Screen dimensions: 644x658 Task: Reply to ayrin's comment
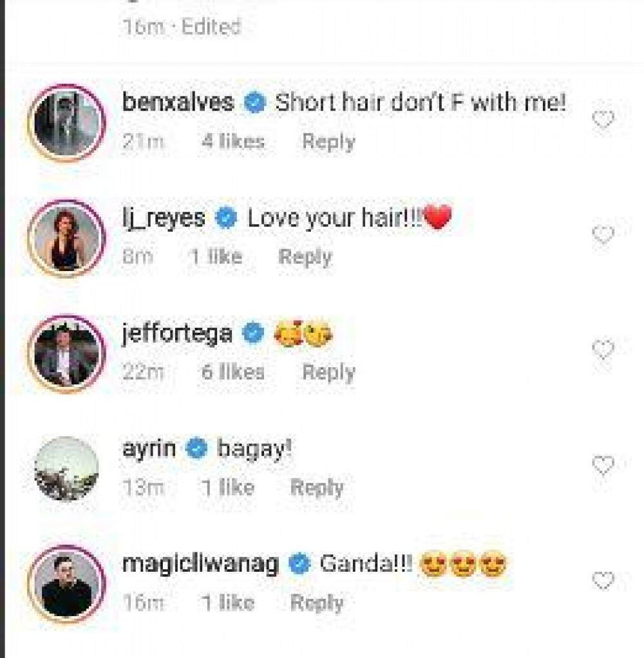(317, 487)
